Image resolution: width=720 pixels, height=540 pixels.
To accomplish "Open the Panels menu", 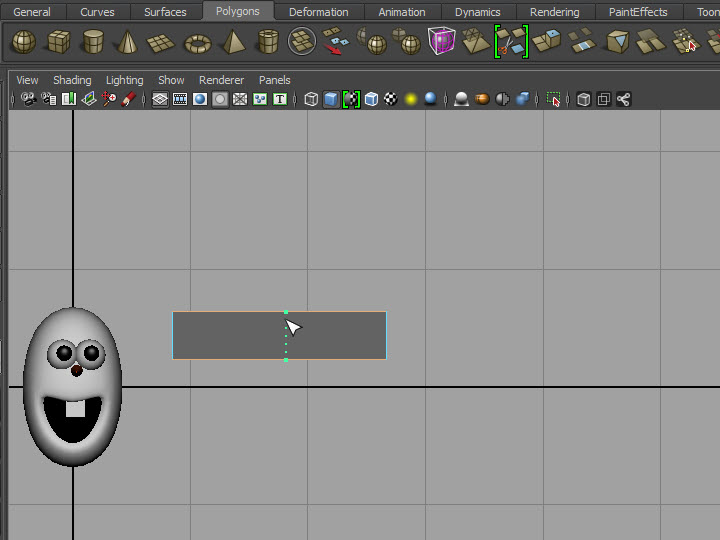I will pyautogui.click(x=274, y=80).
